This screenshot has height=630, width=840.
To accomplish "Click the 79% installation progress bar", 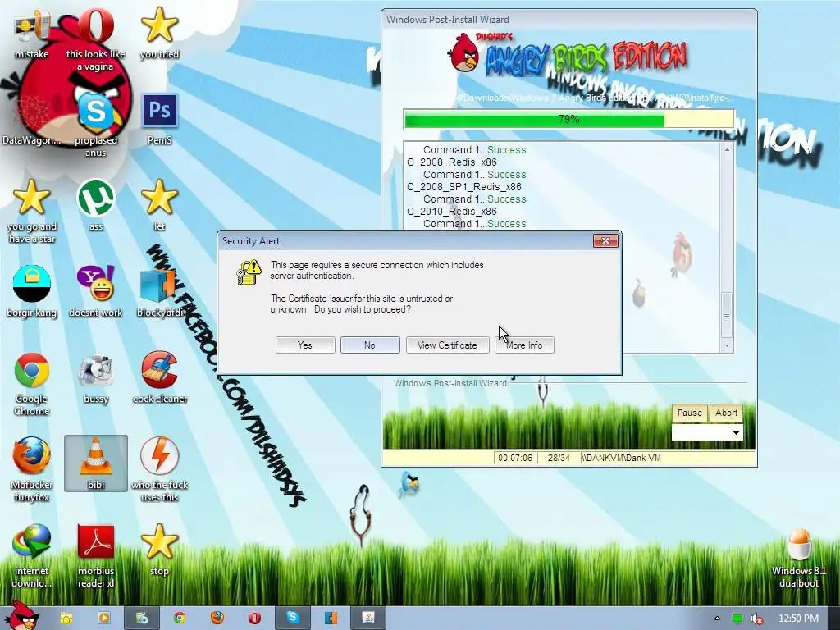I will click(x=569, y=119).
